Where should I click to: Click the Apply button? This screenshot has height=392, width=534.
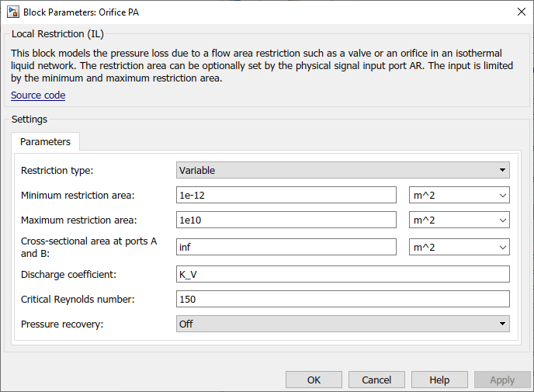point(501,380)
